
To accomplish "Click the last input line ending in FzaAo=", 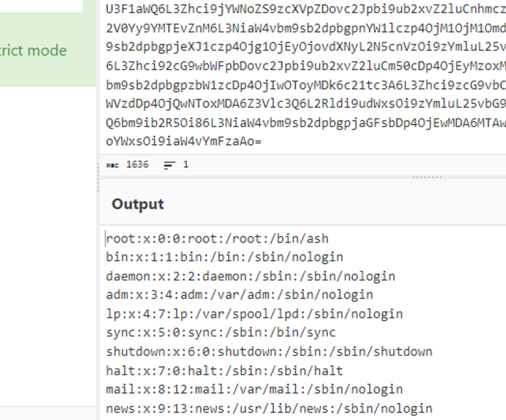I will click(184, 141).
